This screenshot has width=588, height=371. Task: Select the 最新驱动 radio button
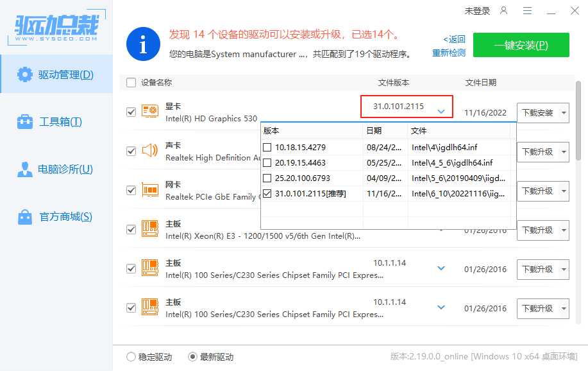[192, 357]
